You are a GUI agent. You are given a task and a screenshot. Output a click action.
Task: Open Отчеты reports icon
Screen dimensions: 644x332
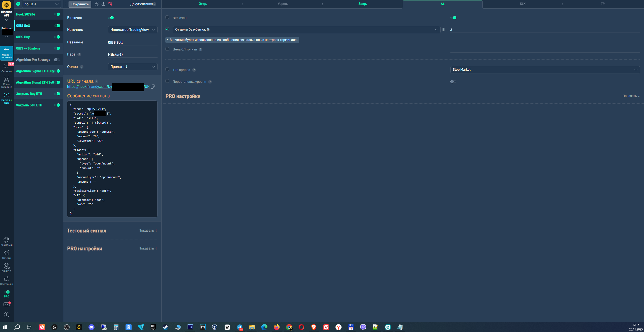(7, 255)
